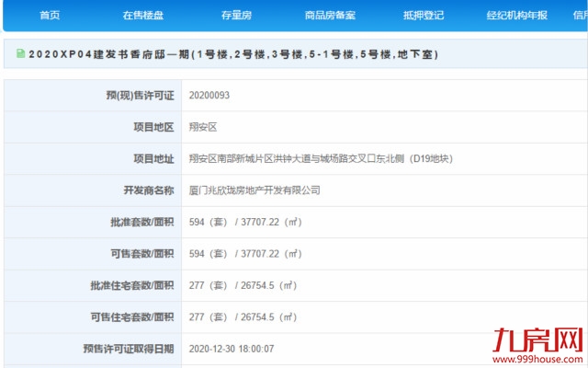Click developer name 厦门兆欣珑房地产开发有限公司
The image size is (588, 368).
pyautogui.click(x=254, y=190)
